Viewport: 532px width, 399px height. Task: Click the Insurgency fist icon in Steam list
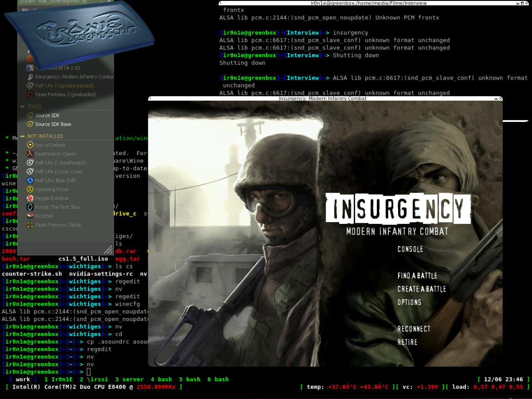30,77
